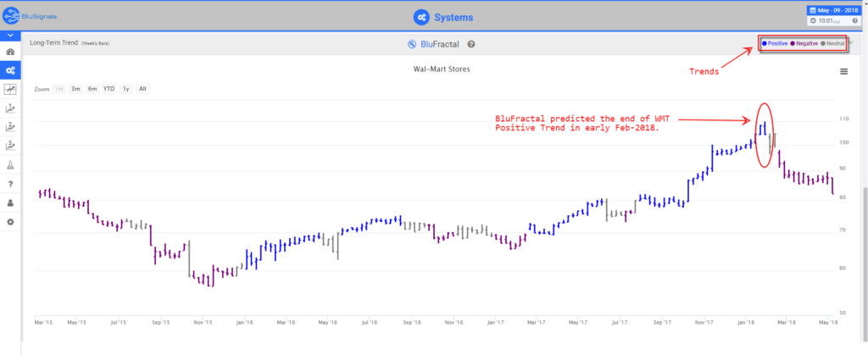The height and width of the screenshot is (355, 868).
Task: Click the Wal-Mart Stores chart title
Action: [x=442, y=69]
